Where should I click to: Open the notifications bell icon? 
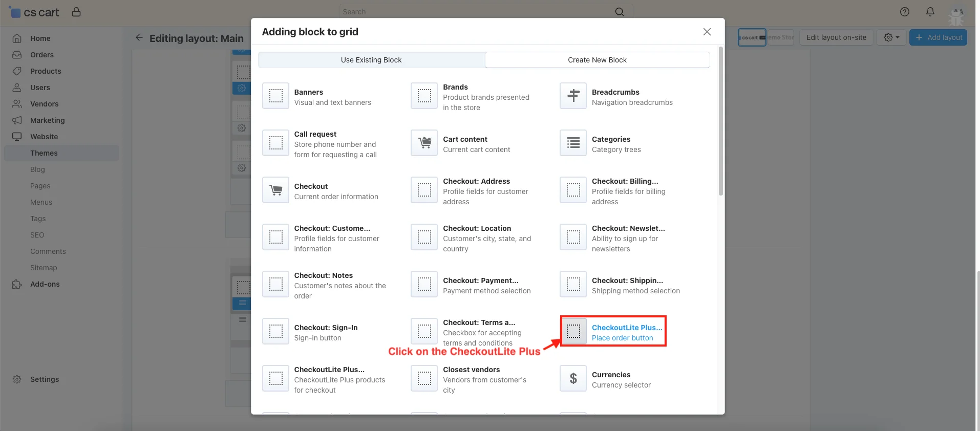point(930,12)
